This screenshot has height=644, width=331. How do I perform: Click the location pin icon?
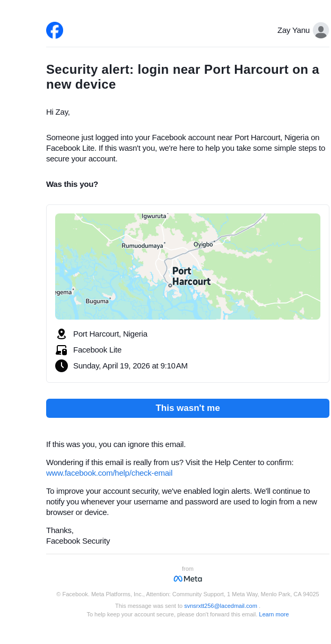coord(62,334)
